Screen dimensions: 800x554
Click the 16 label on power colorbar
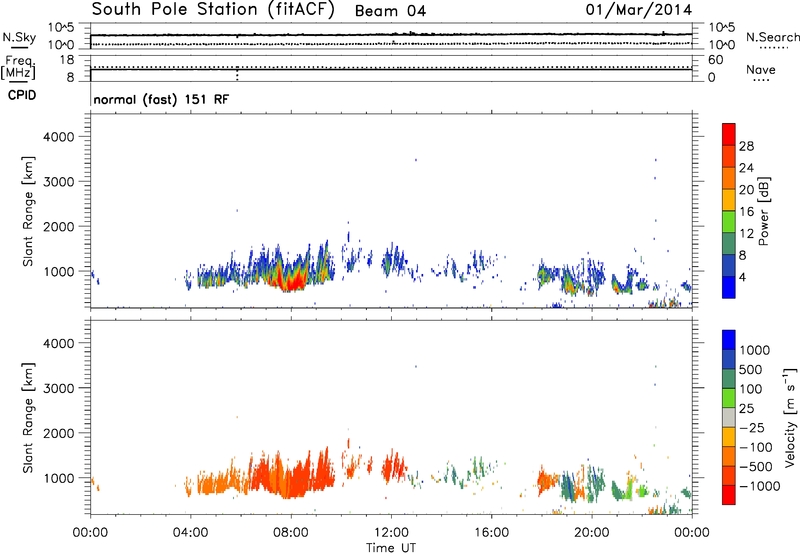click(746, 212)
